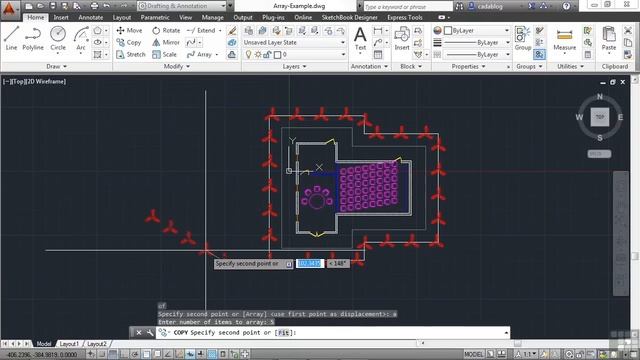This screenshot has width=640, height=360.
Task: Click the Linear dimension icon
Action: [x=378, y=31]
